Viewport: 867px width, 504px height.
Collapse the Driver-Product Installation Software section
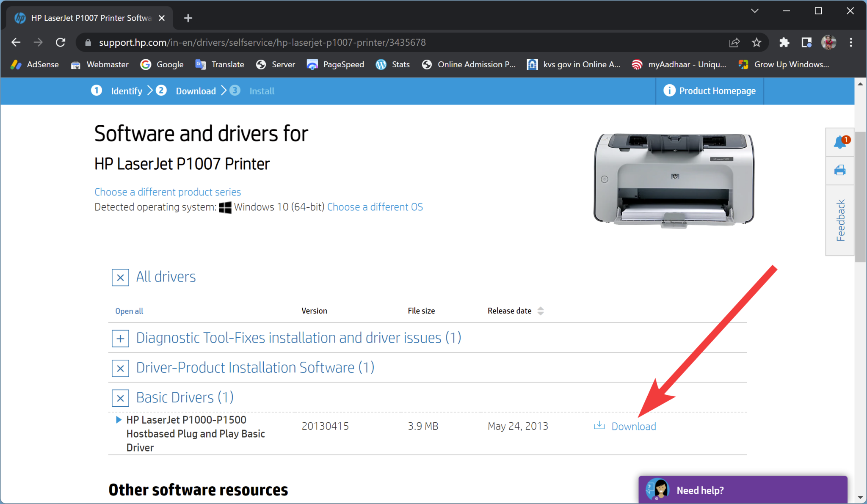coord(120,368)
